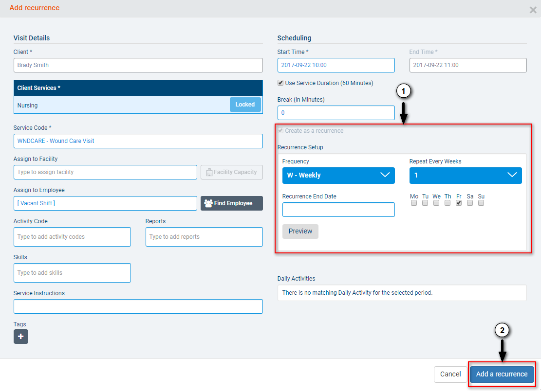The image size is (541, 392).
Task: Cancel the recurrence dialog
Action: pyautogui.click(x=450, y=374)
